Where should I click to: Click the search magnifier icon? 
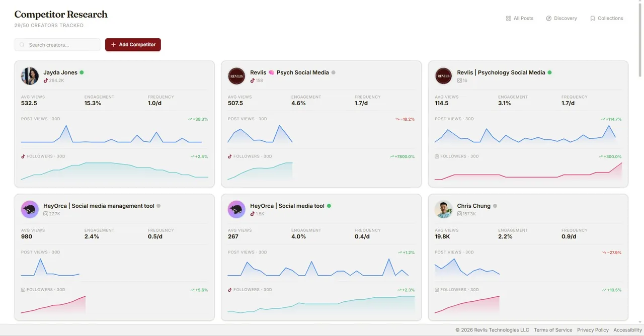point(22,45)
